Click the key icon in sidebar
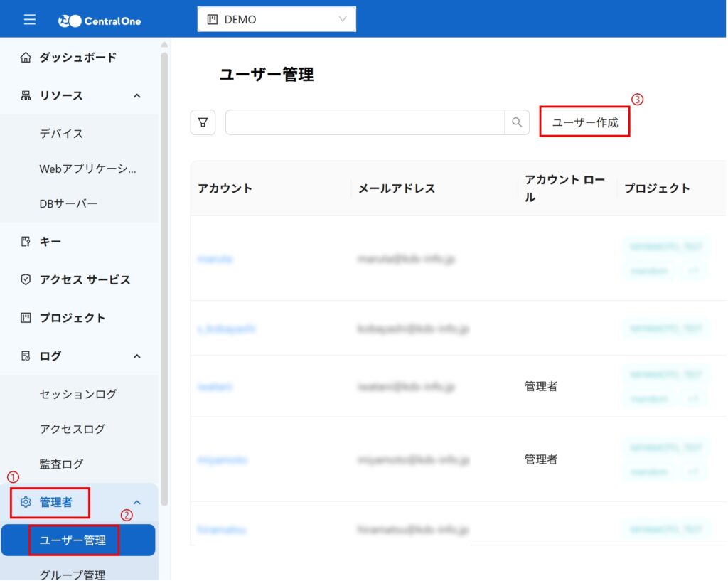The width and height of the screenshot is (728, 581). pyautogui.click(x=26, y=242)
